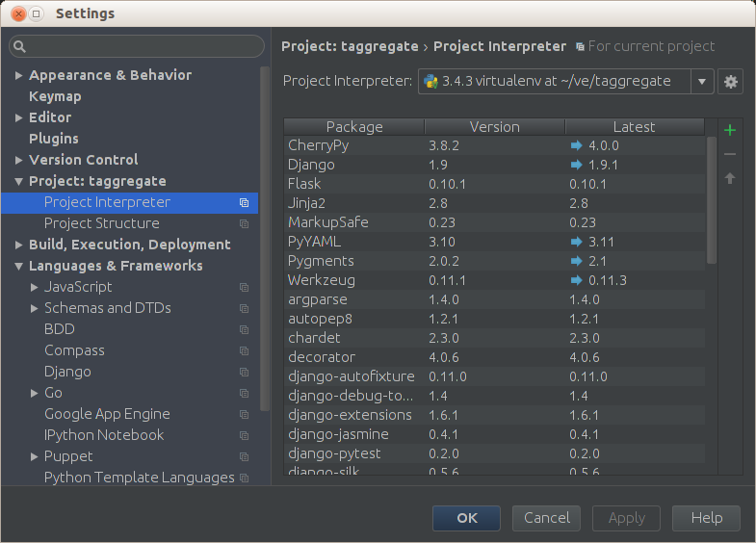This screenshot has width=756, height=543.
Task: Click the Cancel button
Action: pos(546,518)
